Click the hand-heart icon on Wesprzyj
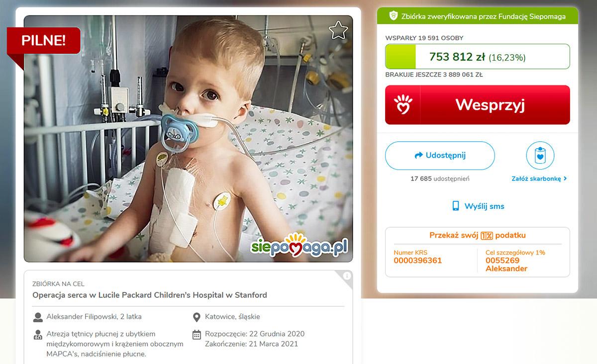Viewport: 597px width, 364px height. click(x=403, y=105)
